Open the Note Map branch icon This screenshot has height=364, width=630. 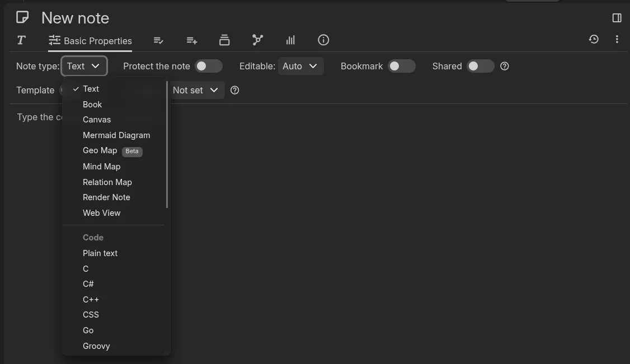pyautogui.click(x=257, y=40)
